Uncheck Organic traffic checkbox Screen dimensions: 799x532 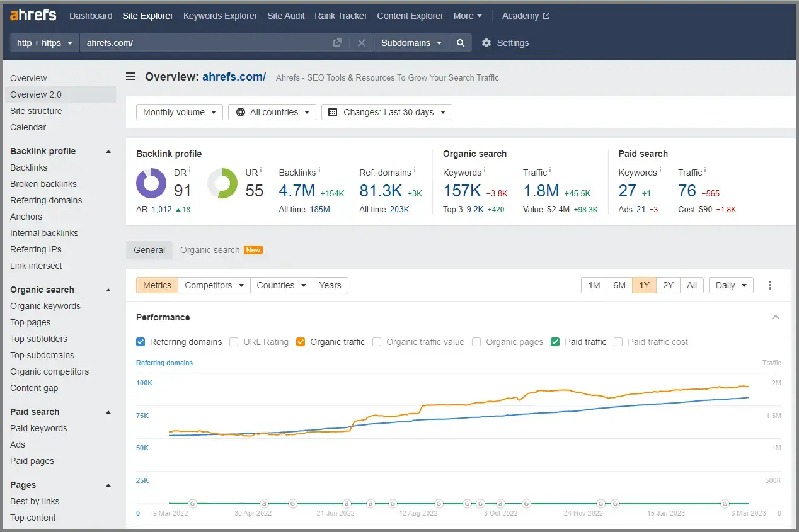tap(301, 342)
